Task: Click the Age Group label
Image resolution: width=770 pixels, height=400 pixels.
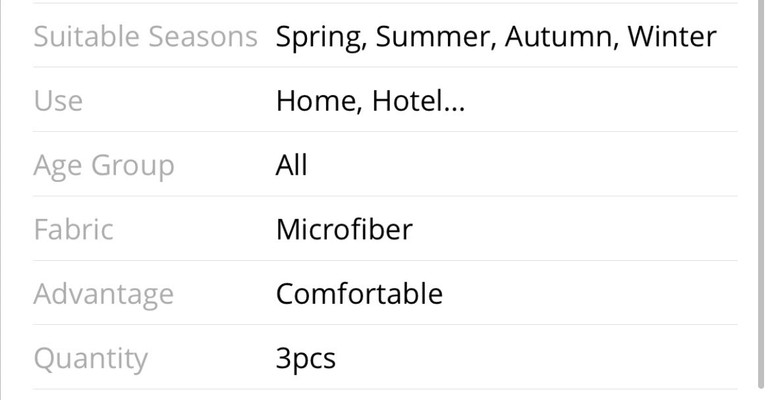Action: [x=104, y=166]
